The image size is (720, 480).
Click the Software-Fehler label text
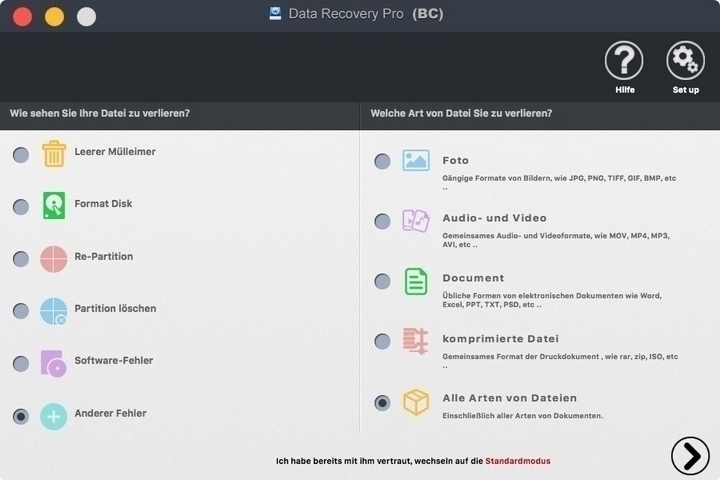pos(114,361)
